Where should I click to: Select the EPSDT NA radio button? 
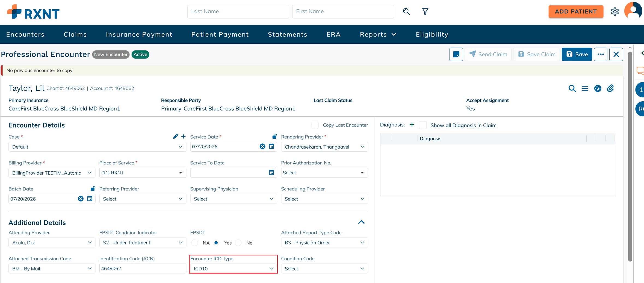point(195,243)
